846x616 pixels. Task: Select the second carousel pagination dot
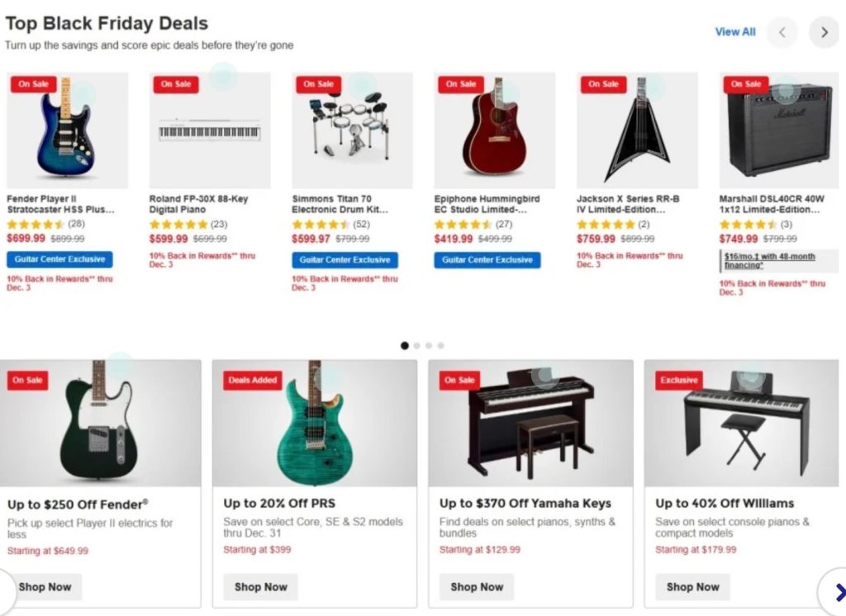[417, 345]
